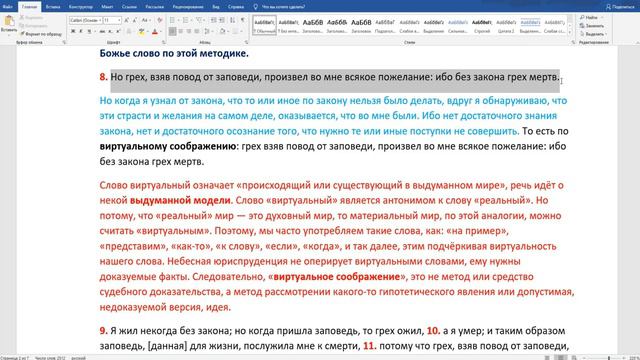Center-align the paragraph text
This screenshot has height=360, width=640.
point(181,31)
